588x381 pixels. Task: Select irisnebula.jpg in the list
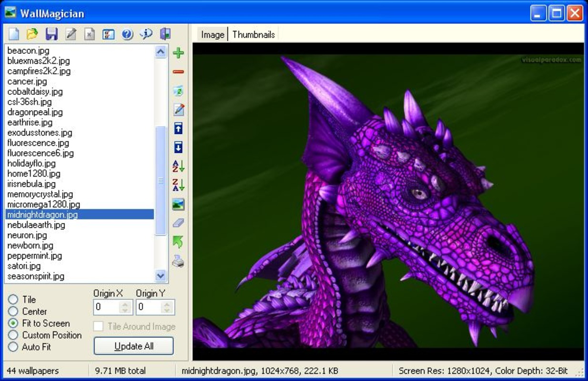[x=80, y=184]
